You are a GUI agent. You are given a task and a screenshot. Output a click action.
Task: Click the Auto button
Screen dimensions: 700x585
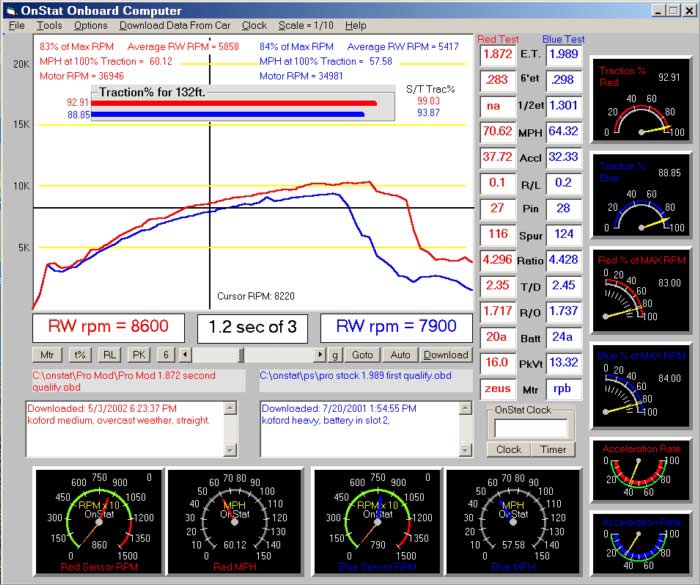point(400,355)
